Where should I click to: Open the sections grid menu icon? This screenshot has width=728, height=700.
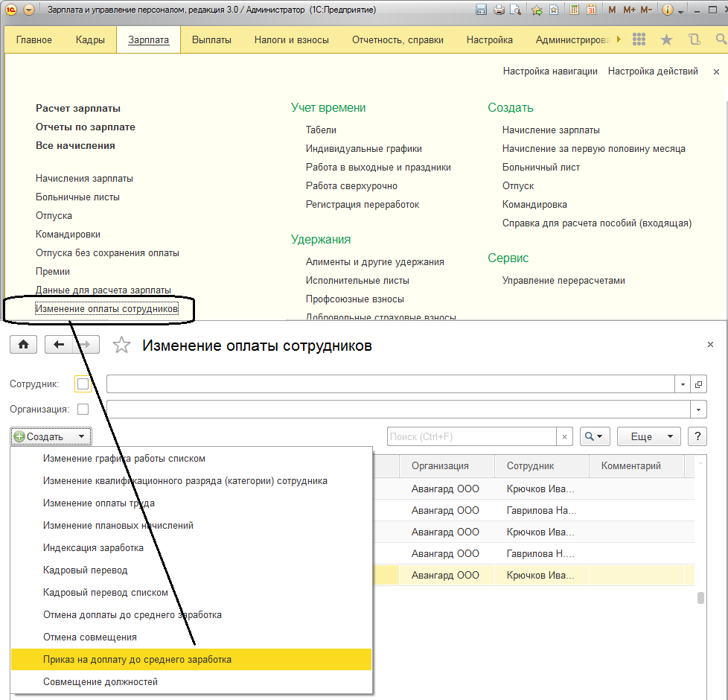(639, 39)
